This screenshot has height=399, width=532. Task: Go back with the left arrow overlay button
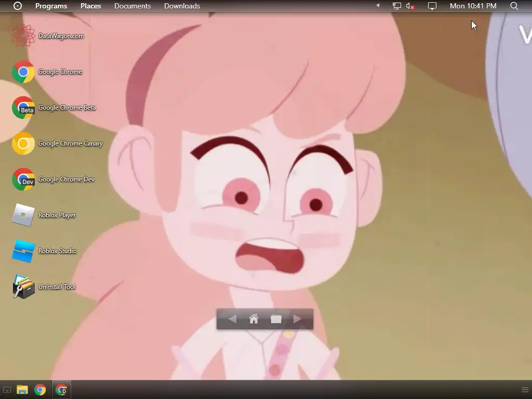click(232, 319)
